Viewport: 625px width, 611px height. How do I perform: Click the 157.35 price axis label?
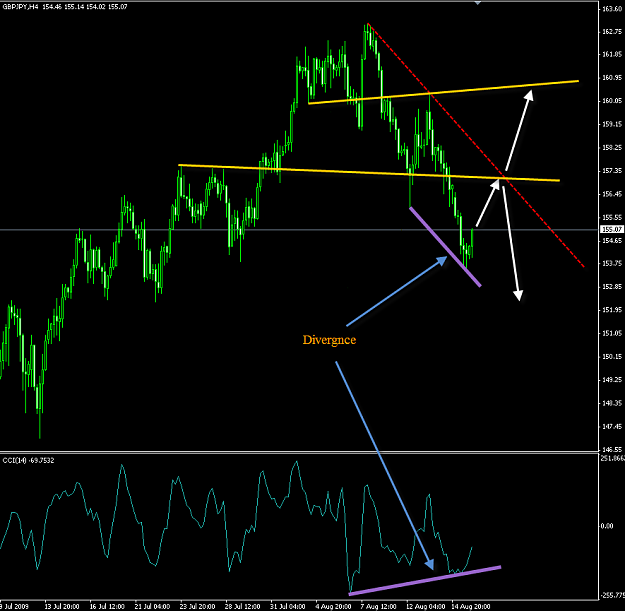tap(612, 171)
